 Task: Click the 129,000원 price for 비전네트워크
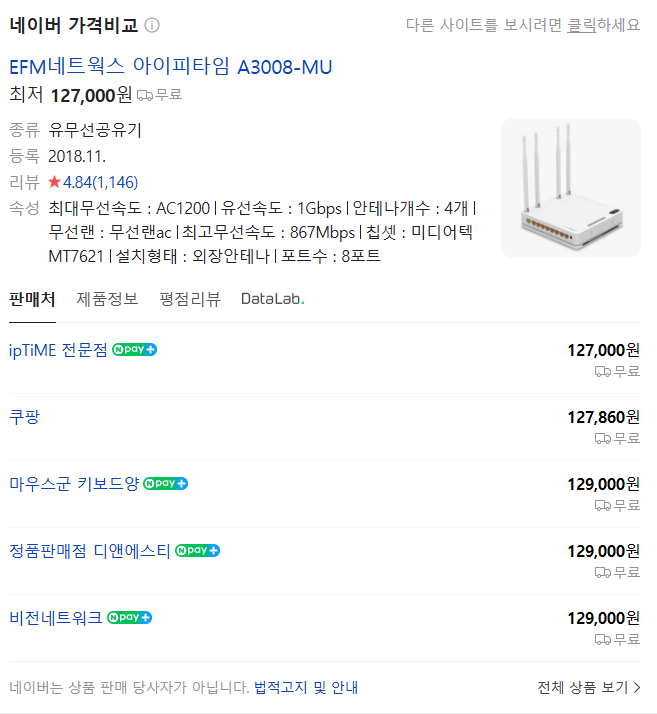tap(603, 618)
